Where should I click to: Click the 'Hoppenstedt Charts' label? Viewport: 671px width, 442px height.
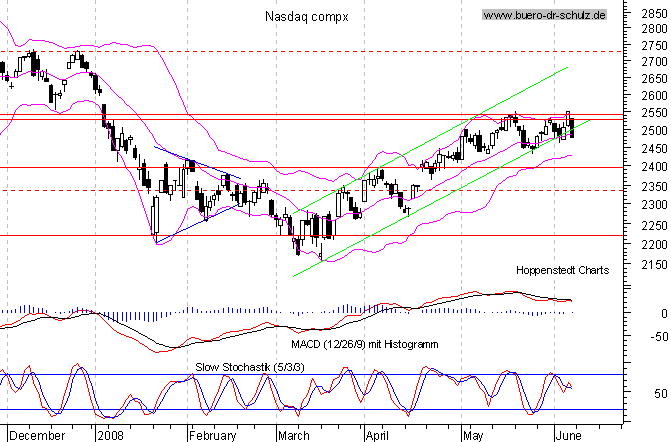pos(562,270)
